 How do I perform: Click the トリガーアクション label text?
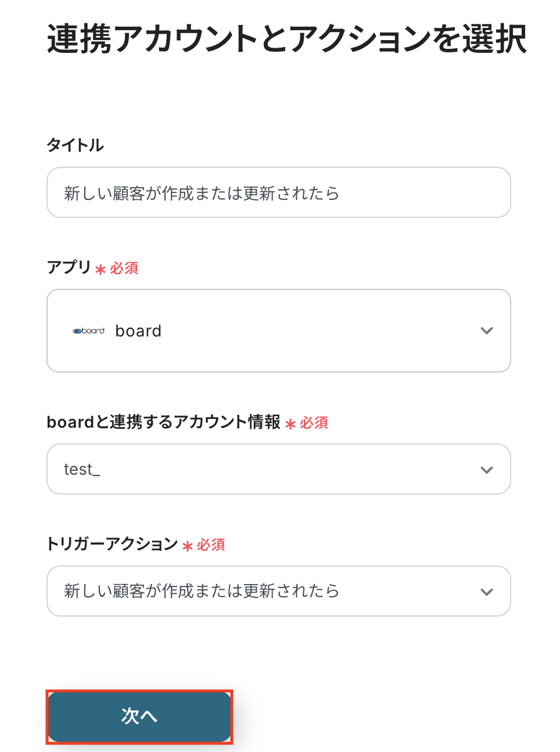coord(112,544)
